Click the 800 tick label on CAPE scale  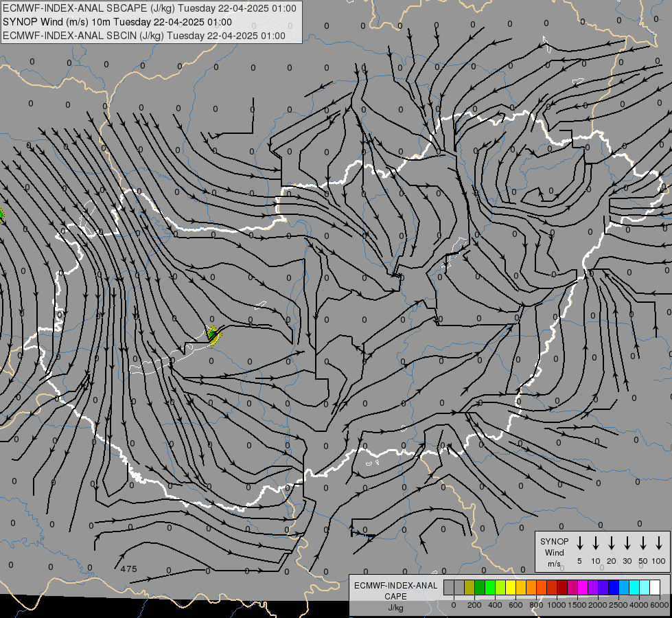536,605
